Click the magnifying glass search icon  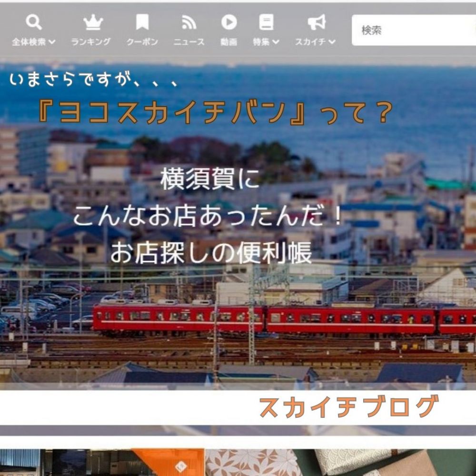(33, 22)
